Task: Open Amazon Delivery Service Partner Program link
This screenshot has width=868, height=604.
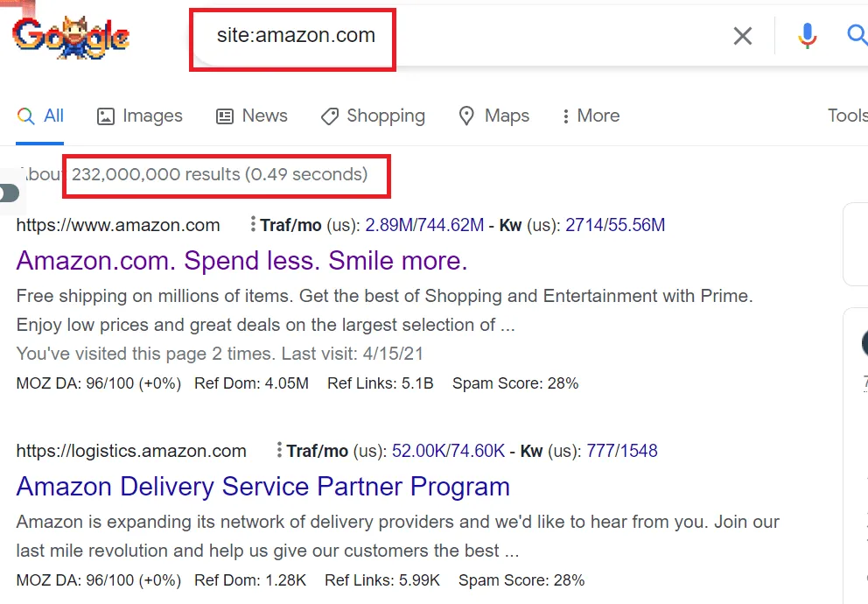Action: click(262, 486)
